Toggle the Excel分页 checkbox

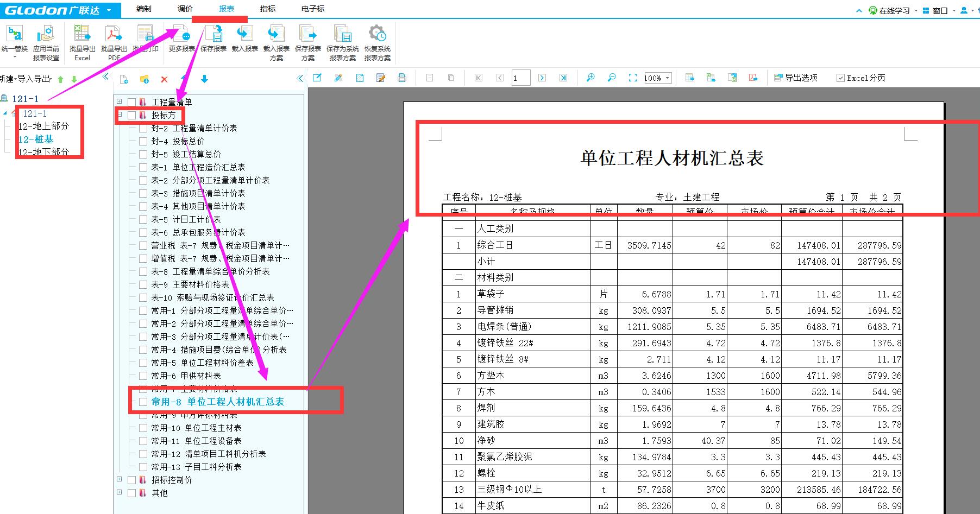tap(841, 78)
